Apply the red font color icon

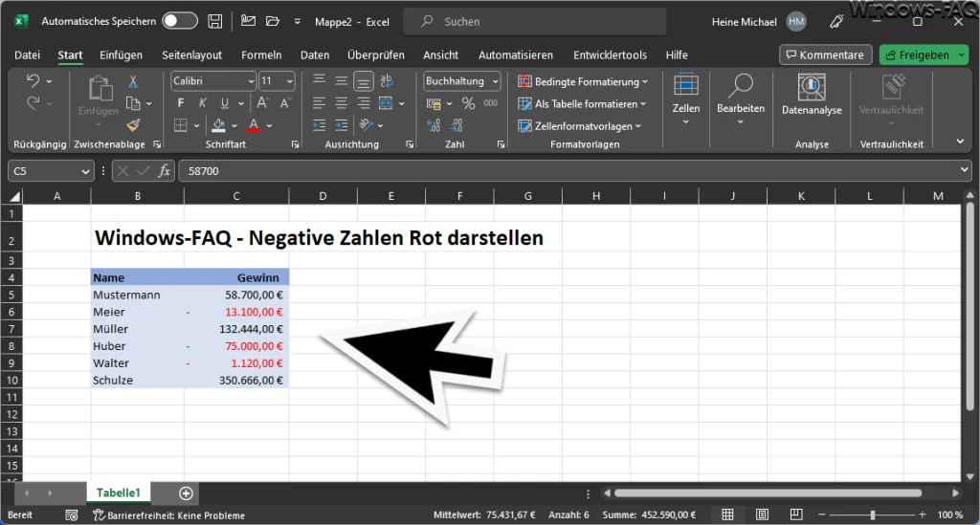pos(254,125)
